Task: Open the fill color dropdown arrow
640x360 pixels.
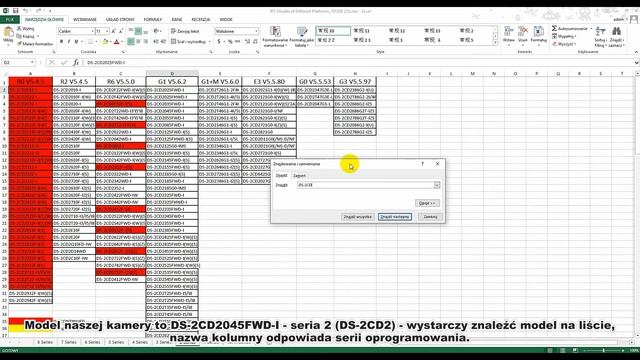Action: pos(110,42)
